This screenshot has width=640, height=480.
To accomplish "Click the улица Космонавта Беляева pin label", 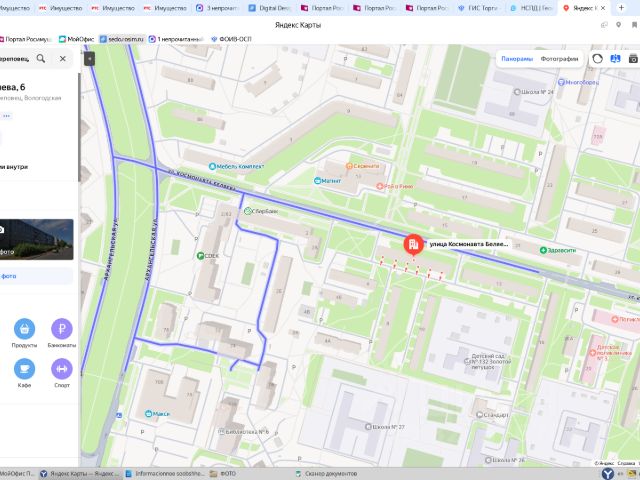I will [469, 244].
